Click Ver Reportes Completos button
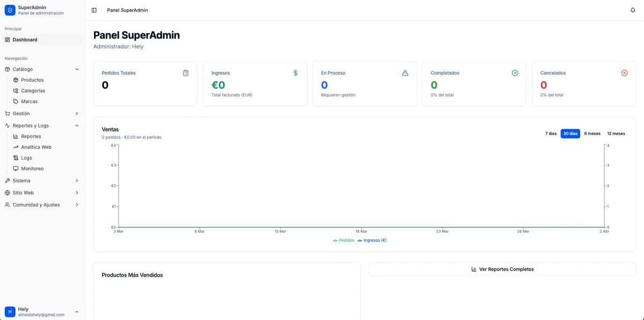The height and width of the screenshot is (320, 644). pyautogui.click(x=502, y=269)
